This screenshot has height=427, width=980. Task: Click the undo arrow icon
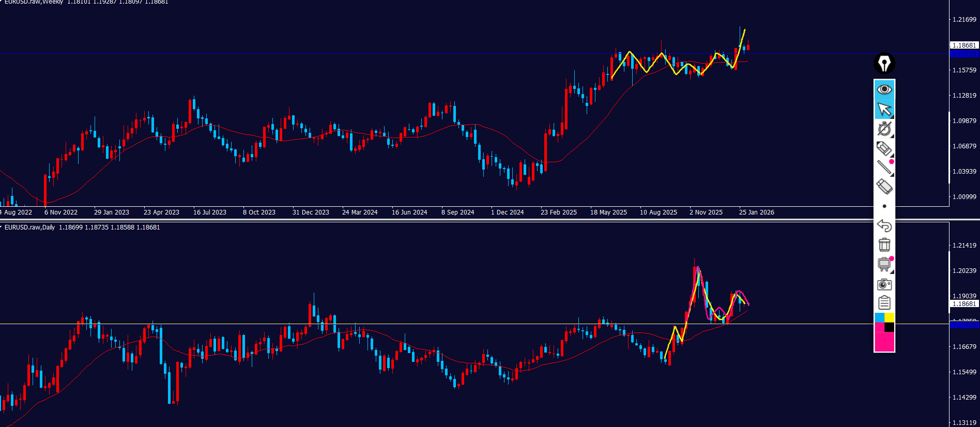click(884, 225)
